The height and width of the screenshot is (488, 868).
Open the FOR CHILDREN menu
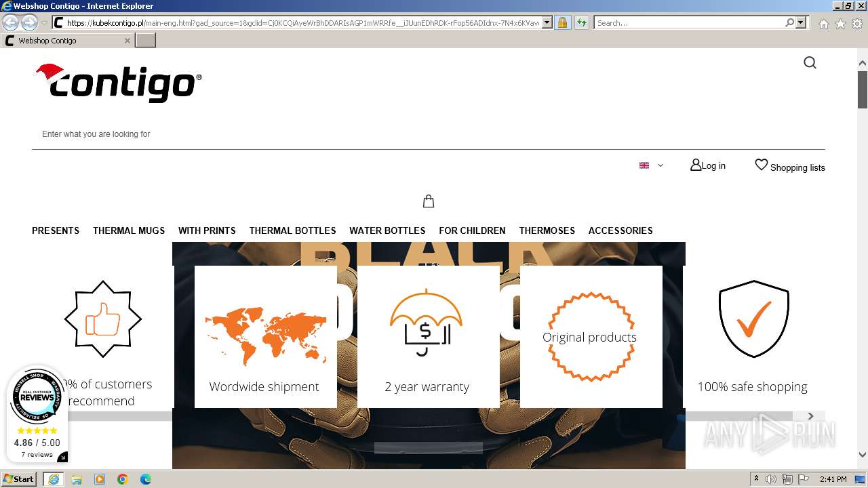[472, 230]
